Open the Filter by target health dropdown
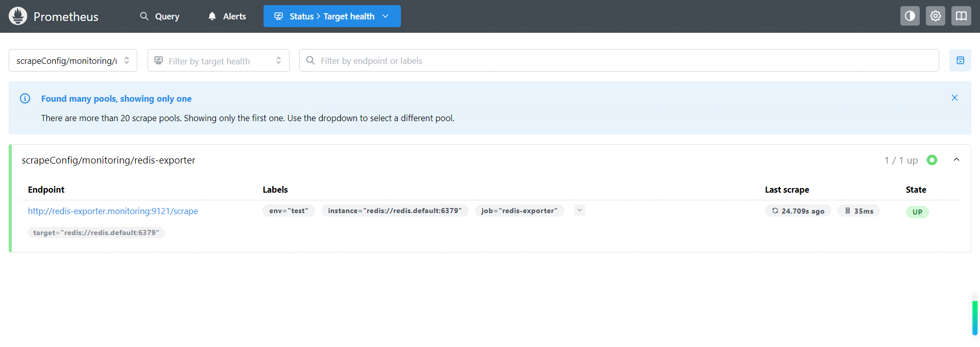The height and width of the screenshot is (347, 980). (218, 61)
